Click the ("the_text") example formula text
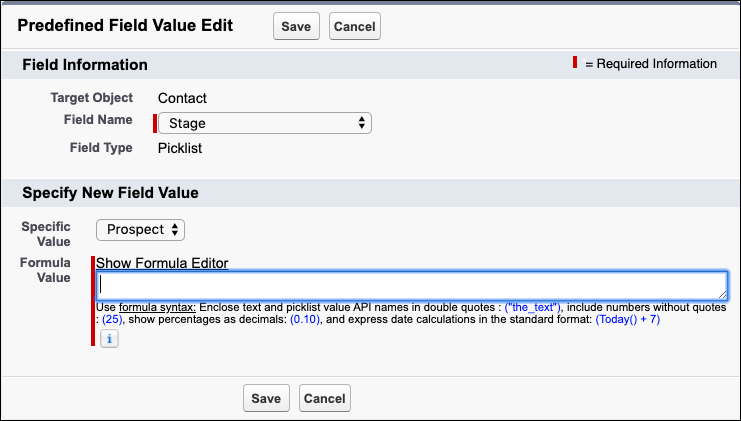This screenshot has height=421, width=741. coord(533,306)
